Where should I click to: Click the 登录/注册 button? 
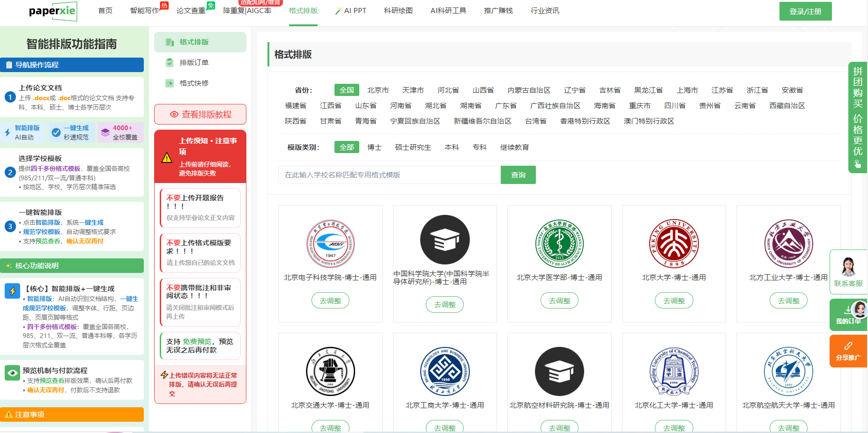pos(806,11)
